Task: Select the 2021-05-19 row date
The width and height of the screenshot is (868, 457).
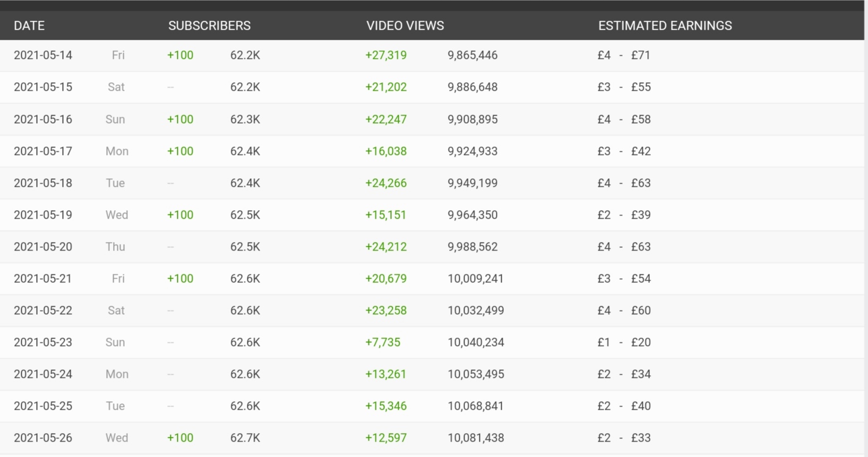Action: point(43,215)
